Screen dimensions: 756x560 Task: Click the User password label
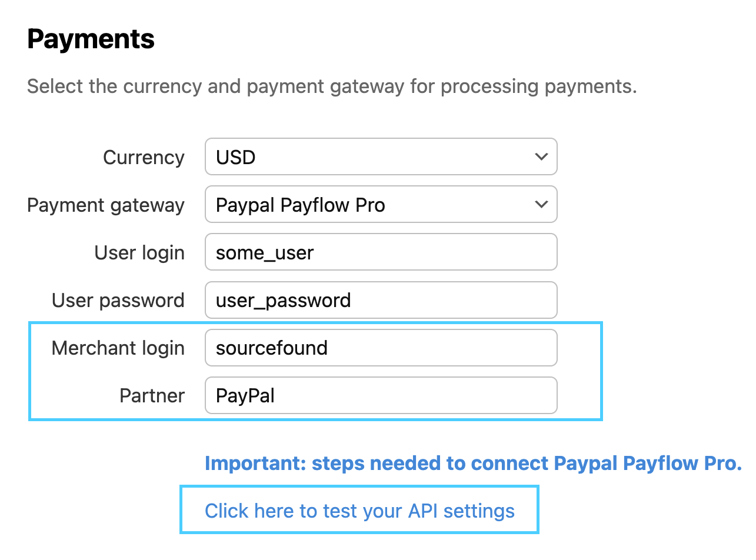(x=118, y=301)
